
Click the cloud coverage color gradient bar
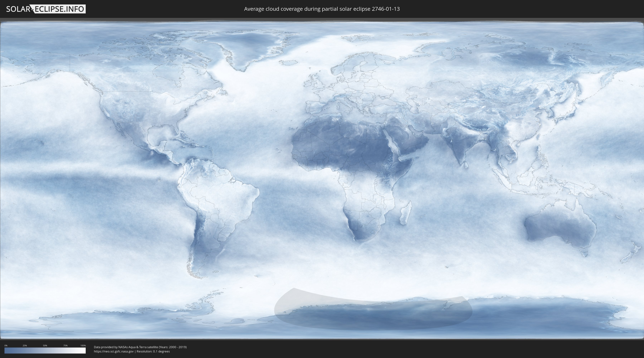45,350
